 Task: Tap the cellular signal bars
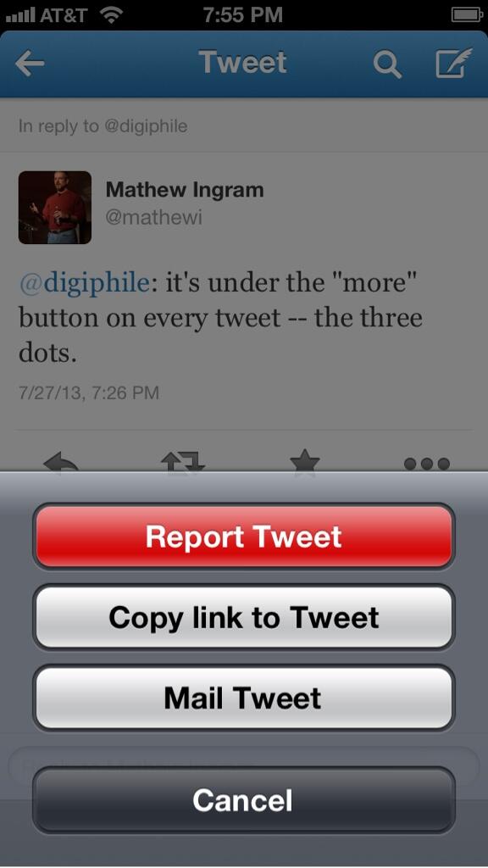tap(20, 15)
